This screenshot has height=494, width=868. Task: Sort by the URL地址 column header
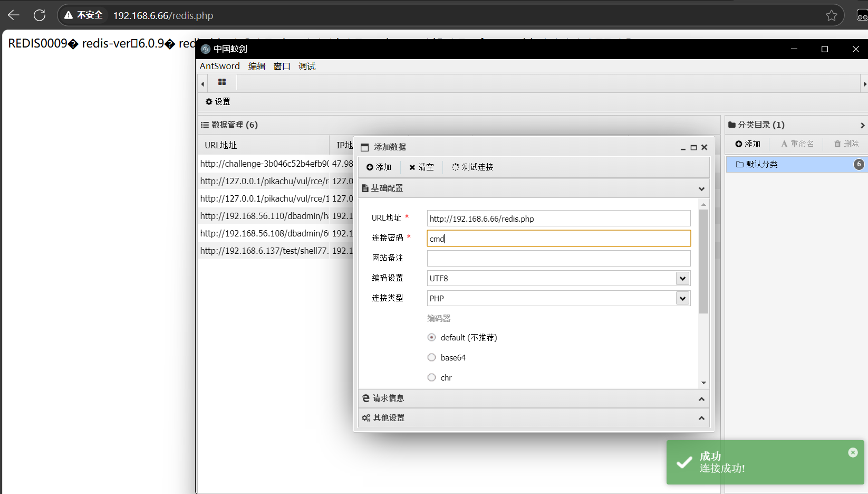(264, 145)
